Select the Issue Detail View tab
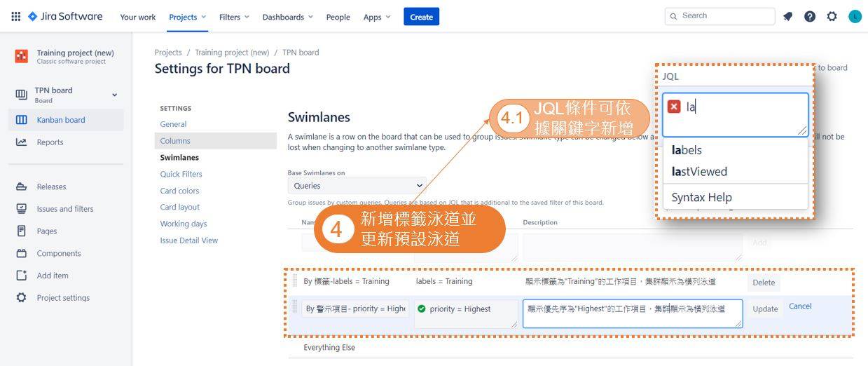 189,240
